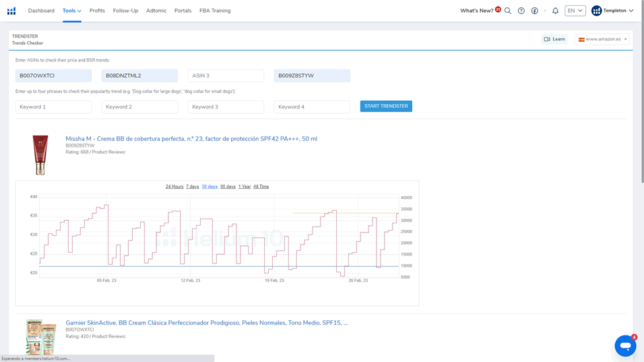Click the 'Rating: 420 / Product Reviews:' text
644x362 pixels.
coord(96,336)
